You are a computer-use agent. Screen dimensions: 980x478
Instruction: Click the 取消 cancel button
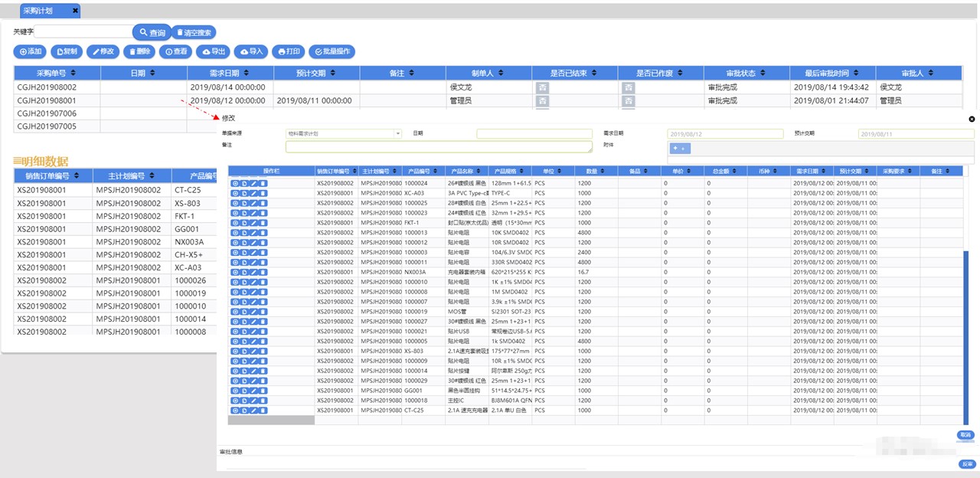965,435
